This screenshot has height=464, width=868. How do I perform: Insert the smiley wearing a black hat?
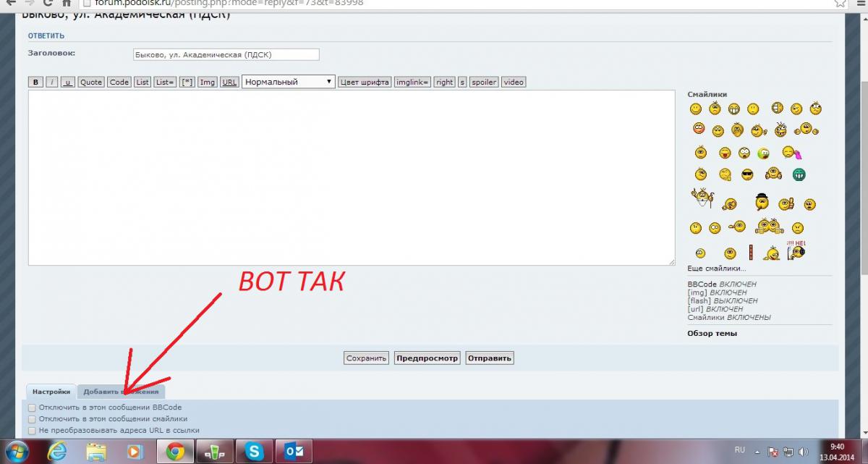(x=761, y=202)
